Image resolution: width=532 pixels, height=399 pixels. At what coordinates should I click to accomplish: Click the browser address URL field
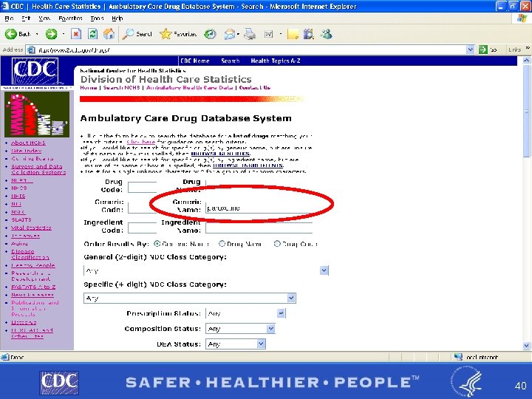pyautogui.click(x=251, y=50)
